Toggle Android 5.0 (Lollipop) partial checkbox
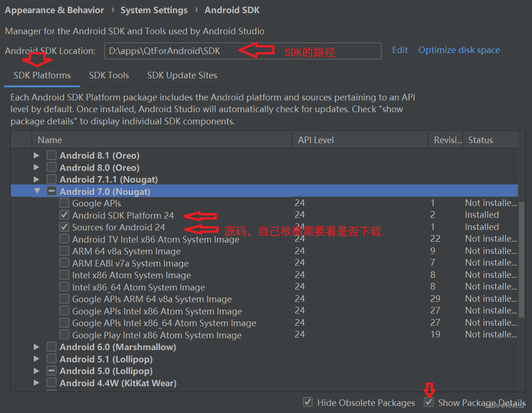The height and width of the screenshot is (413, 532). click(x=52, y=371)
